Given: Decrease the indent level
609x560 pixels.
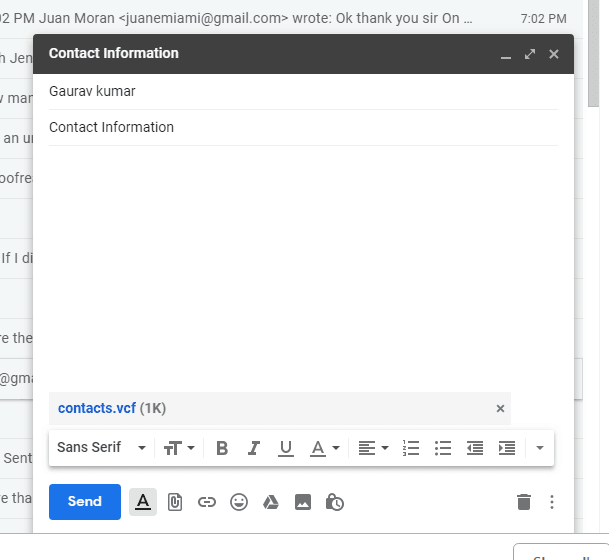Looking at the screenshot, I should point(475,448).
